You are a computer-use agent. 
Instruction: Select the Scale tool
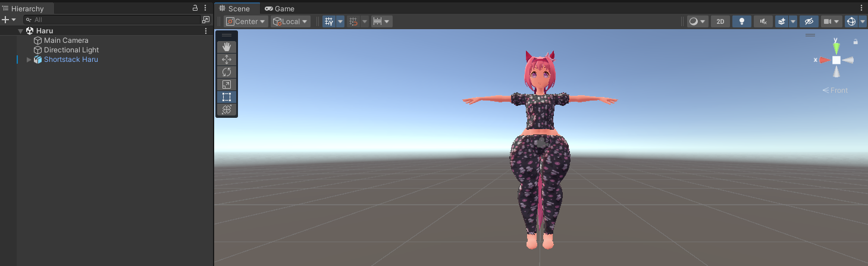point(226,85)
